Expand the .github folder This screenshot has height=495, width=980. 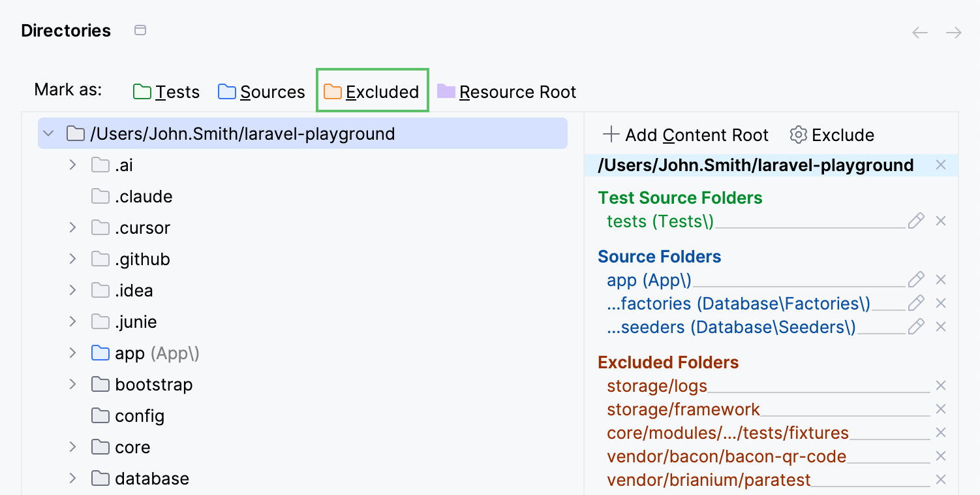pos(72,259)
